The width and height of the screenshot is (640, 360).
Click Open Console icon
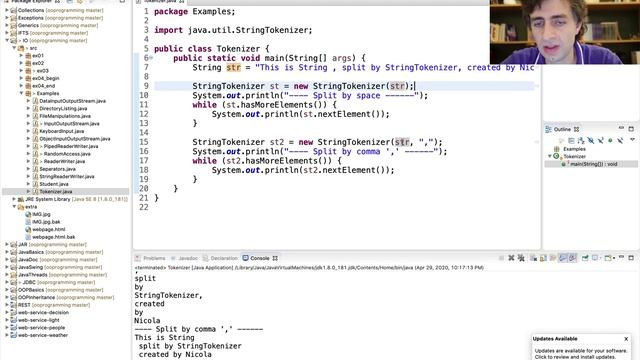608,258
